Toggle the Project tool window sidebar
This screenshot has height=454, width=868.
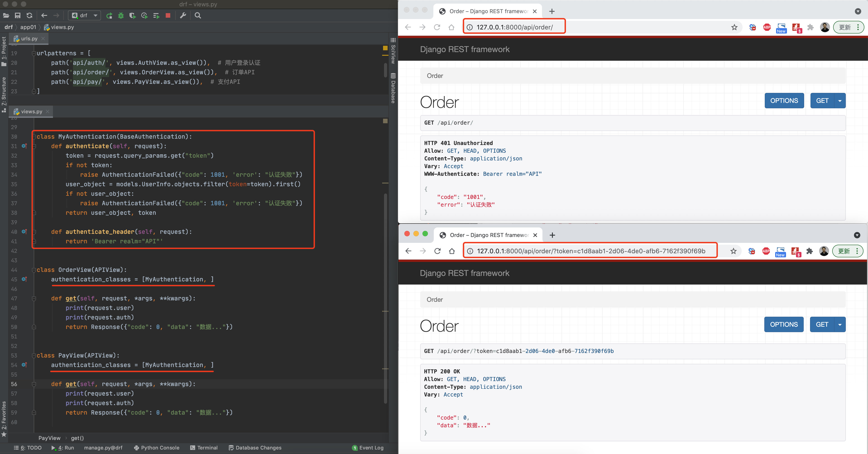coord(4,51)
